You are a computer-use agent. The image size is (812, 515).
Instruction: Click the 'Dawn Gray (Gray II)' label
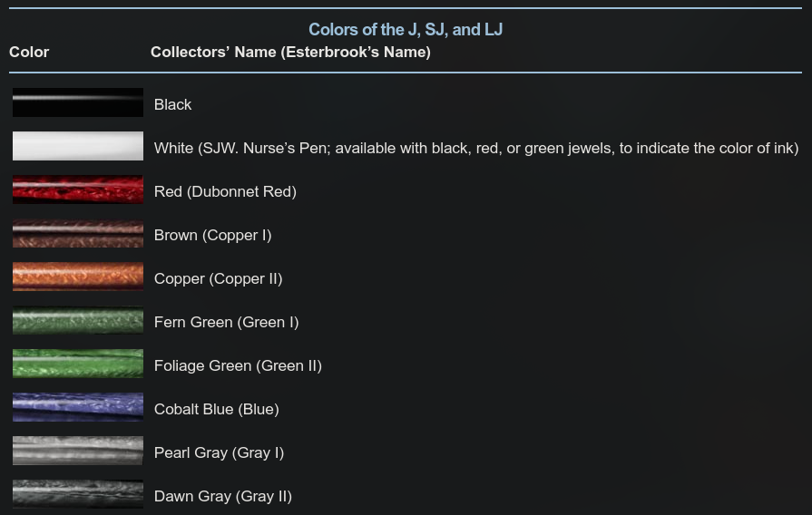(x=222, y=496)
